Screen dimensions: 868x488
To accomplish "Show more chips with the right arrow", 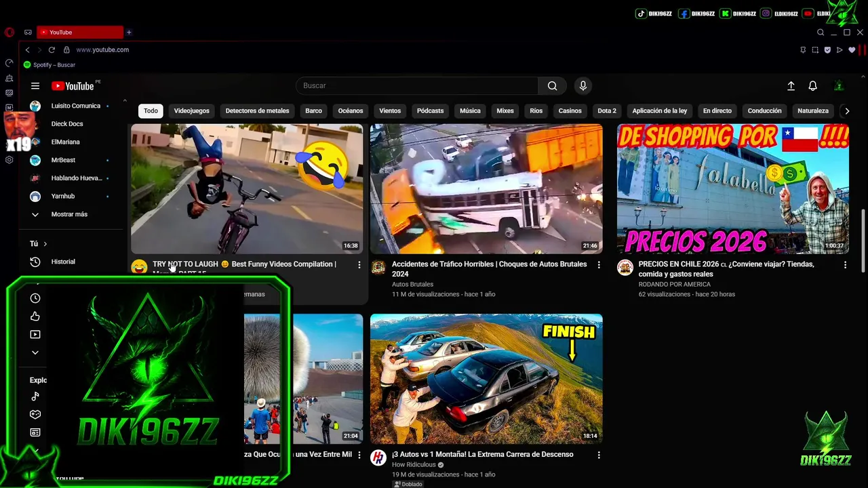I will pos(846,110).
